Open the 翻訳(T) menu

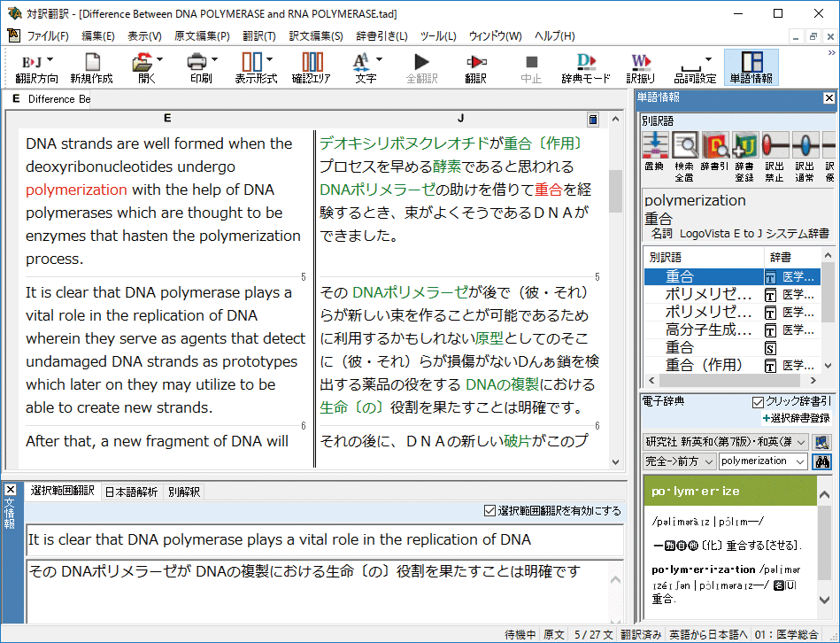point(259,36)
